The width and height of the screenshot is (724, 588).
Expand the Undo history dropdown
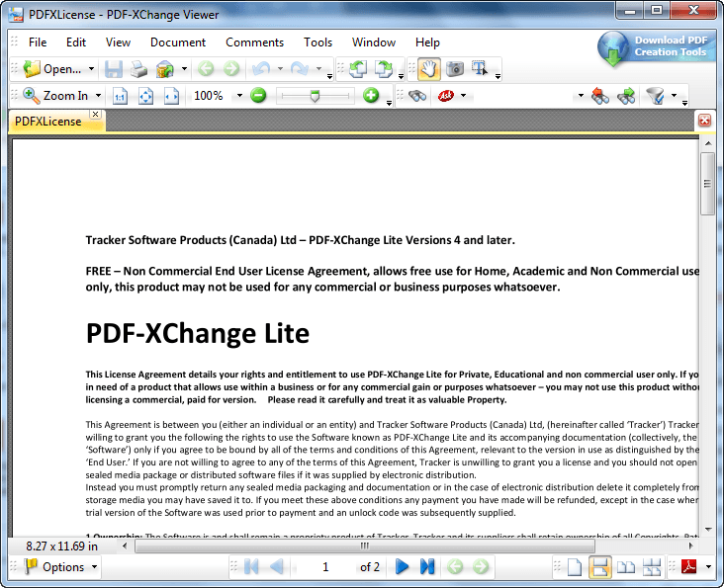[x=280, y=69]
